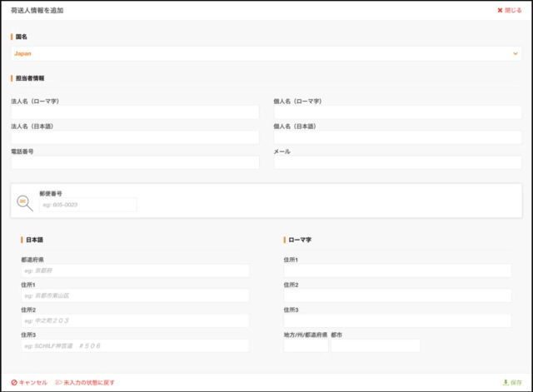
Task: Click the キャンセル cancel button
Action: [x=29, y=382]
